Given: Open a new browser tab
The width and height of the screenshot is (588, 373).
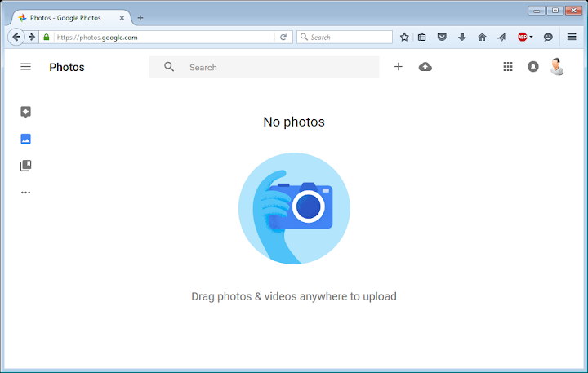Looking at the screenshot, I should pos(140,18).
